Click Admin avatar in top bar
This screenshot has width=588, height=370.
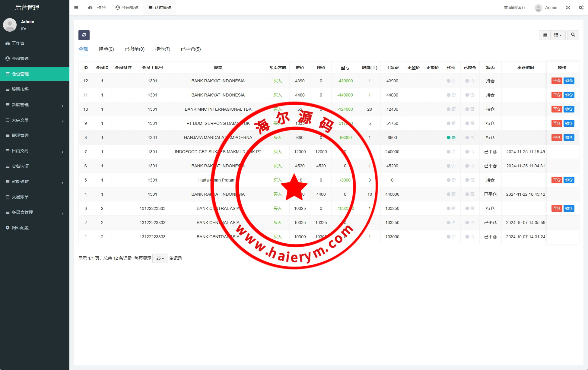pos(538,8)
